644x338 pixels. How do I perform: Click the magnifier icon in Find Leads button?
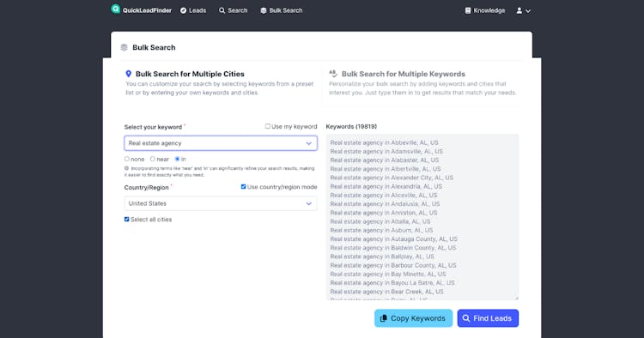pos(465,318)
